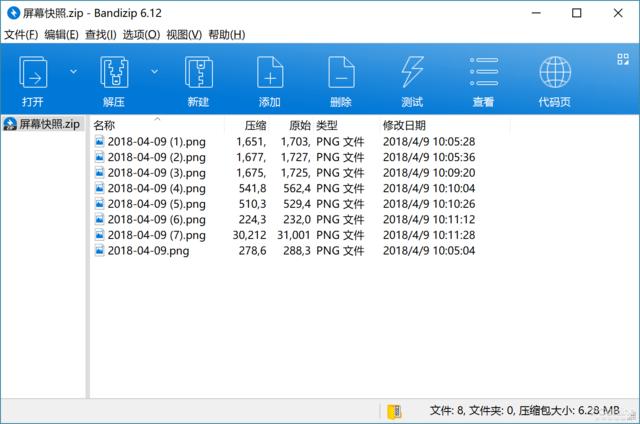Viewport: 640px width, 424px height.
Task: Sort by the 修改日期 column header
Action: [x=404, y=125]
